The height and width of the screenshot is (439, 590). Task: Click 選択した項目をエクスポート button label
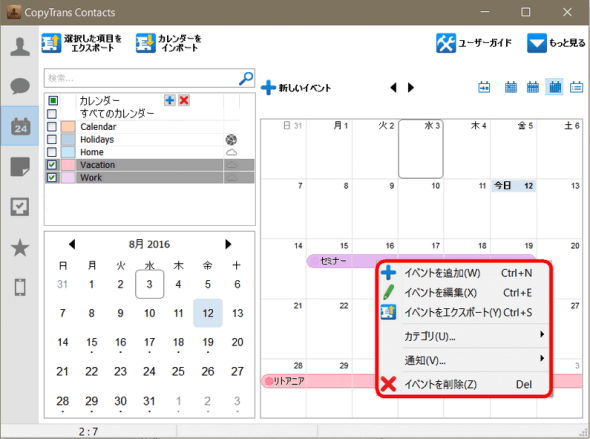tap(93, 43)
